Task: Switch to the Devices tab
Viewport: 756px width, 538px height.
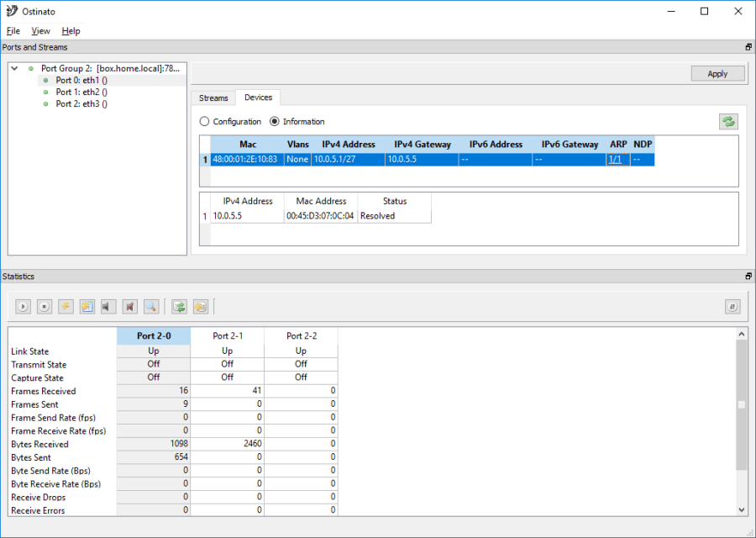Action: (258, 98)
